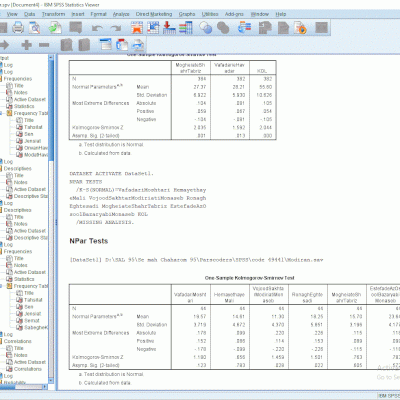The height and width of the screenshot is (400, 400).
Task: Click the outline scrollbar down arrow
Action: point(51,381)
